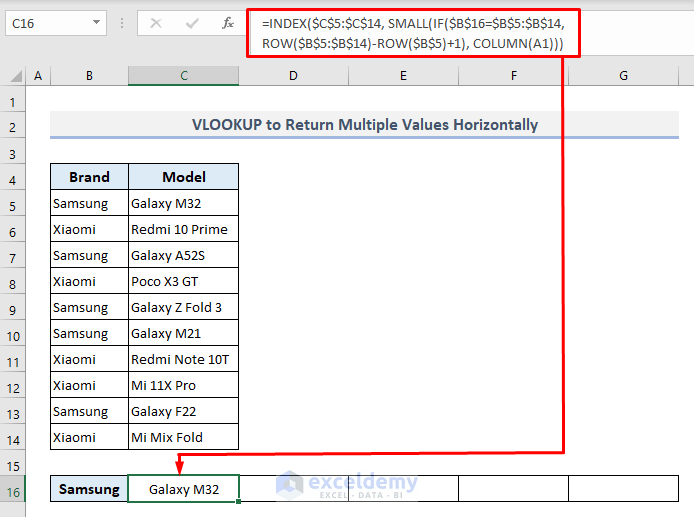694x517 pixels.
Task: Select the column F header
Action: [x=513, y=76]
